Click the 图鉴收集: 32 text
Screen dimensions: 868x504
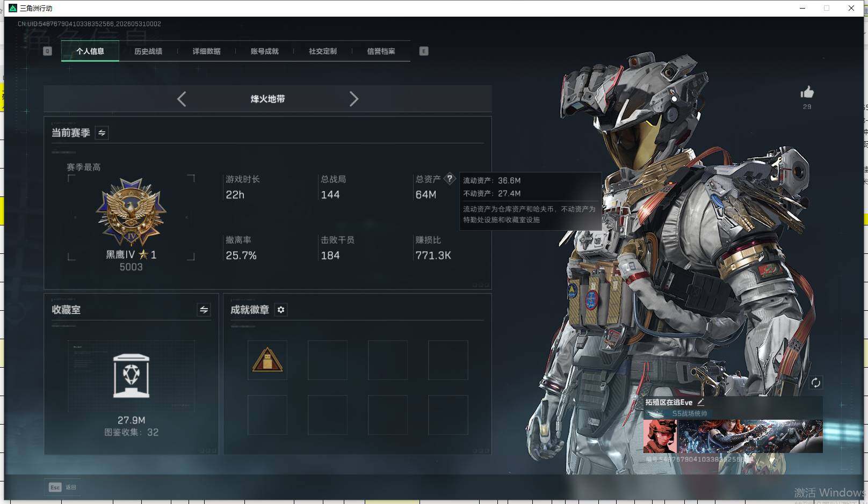click(x=132, y=432)
